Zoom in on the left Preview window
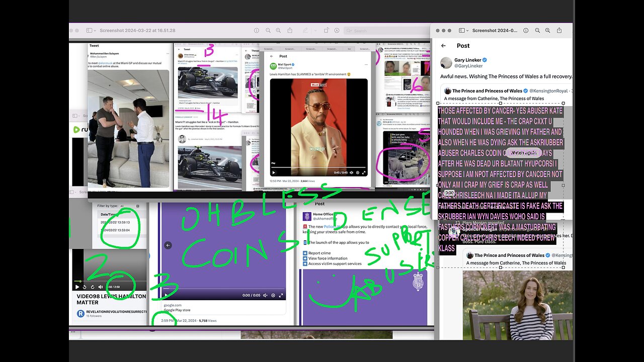Viewport: 644px width, 362px height. [278, 30]
